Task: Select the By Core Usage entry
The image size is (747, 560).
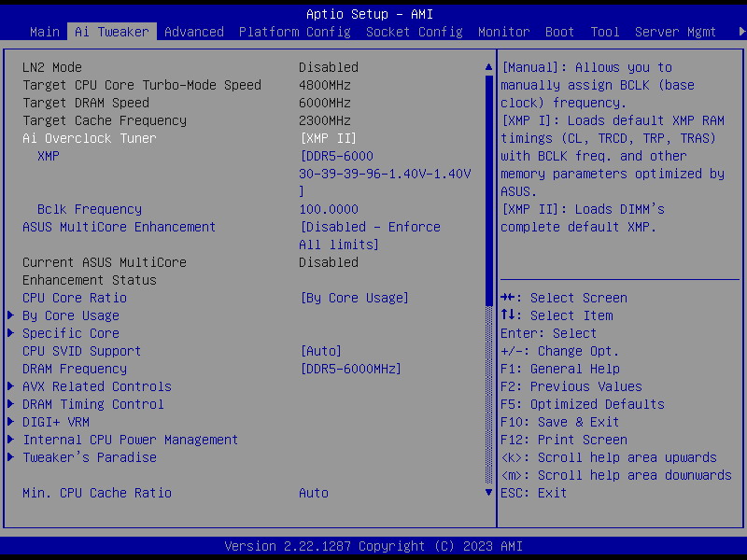Action: tap(71, 315)
